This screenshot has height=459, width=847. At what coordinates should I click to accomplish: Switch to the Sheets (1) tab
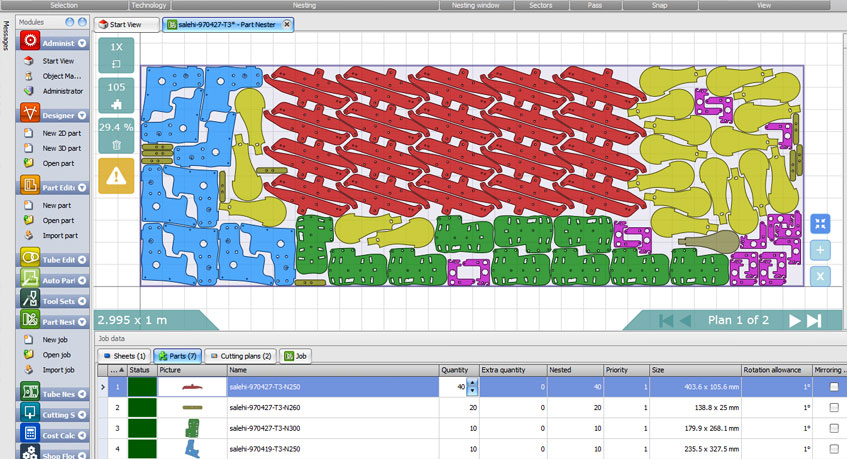(123, 356)
